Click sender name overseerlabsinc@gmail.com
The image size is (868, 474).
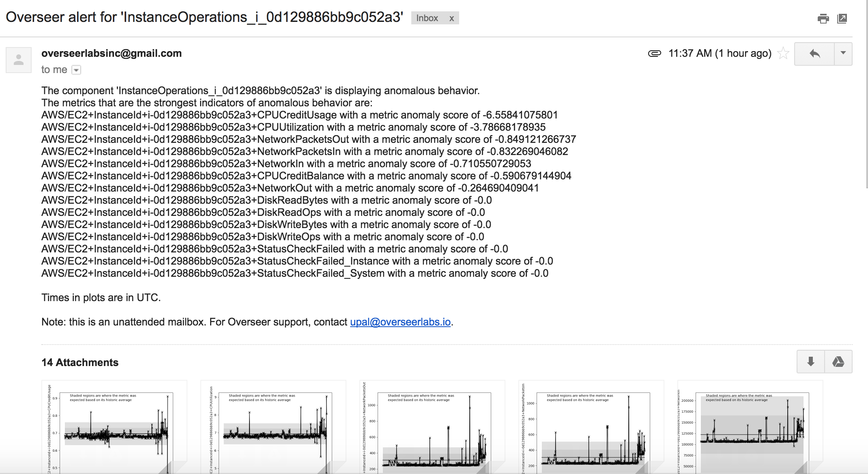[112, 54]
